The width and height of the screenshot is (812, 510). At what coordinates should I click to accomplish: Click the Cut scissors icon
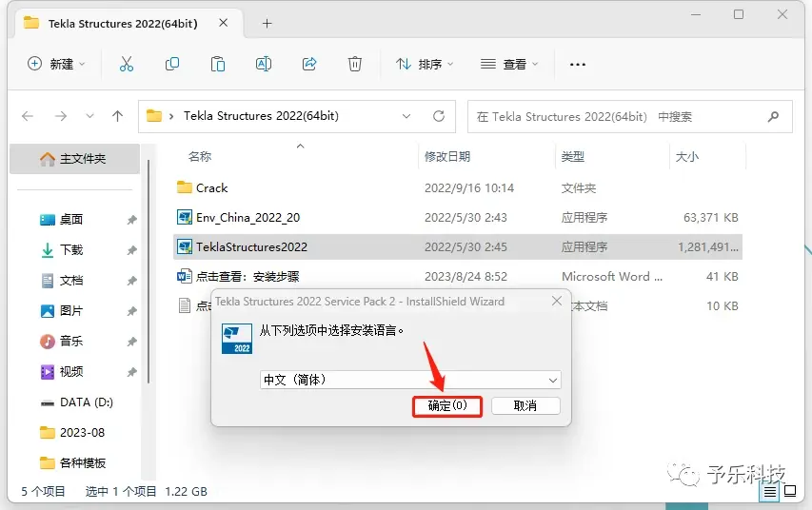127,64
